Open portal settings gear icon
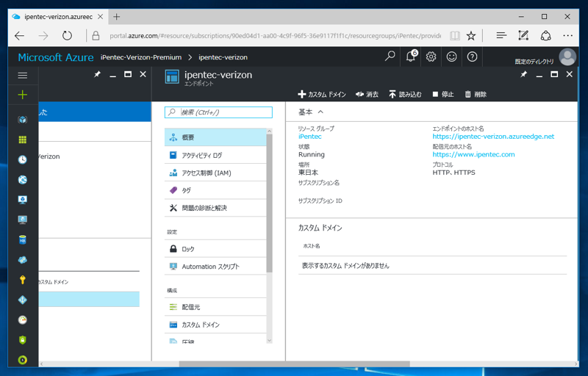588x376 pixels. (x=431, y=57)
